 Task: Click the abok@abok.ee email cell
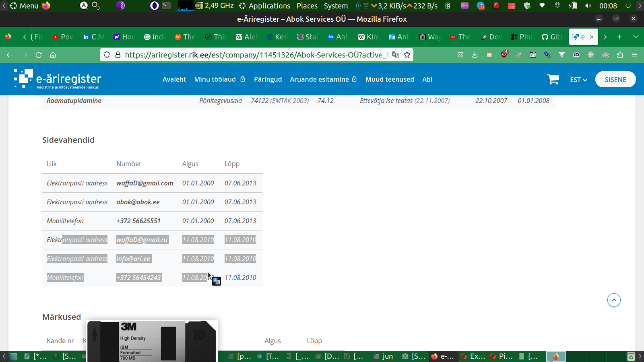(138, 202)
